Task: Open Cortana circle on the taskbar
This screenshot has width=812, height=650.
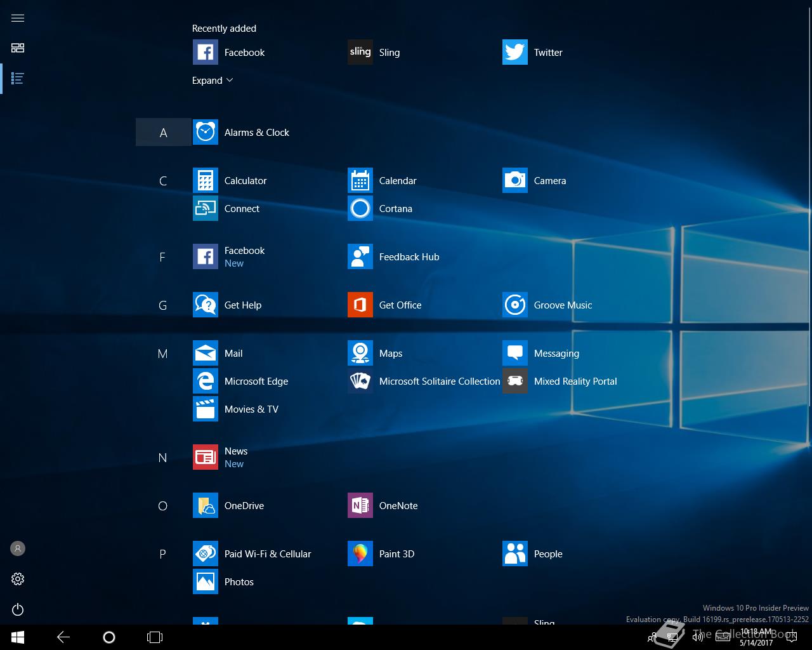Action: point(109,637)
